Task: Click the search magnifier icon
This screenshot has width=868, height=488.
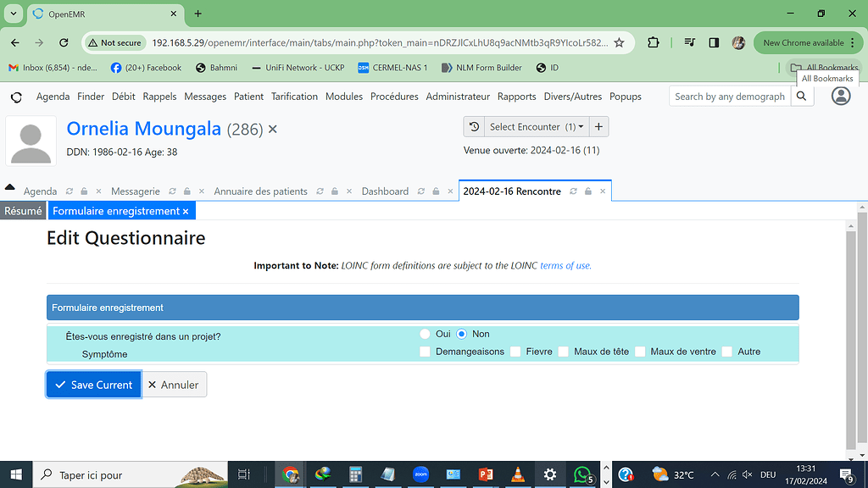Action: coord(801,97)
